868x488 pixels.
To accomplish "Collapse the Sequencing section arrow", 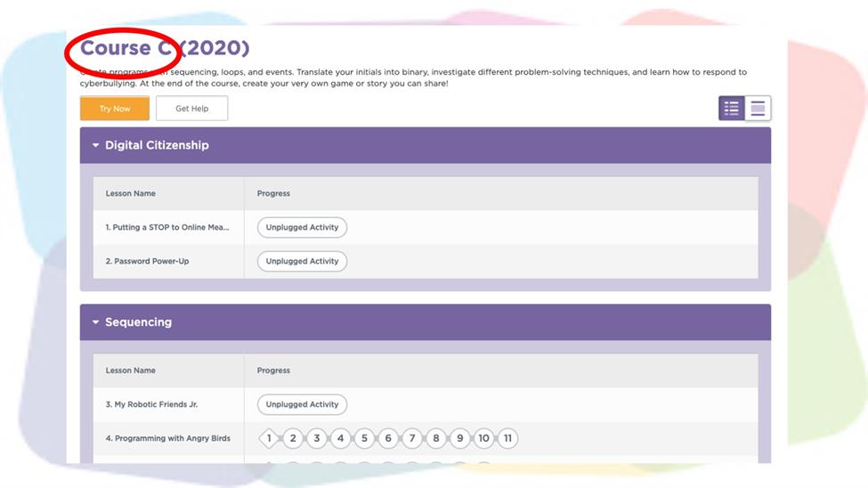I will tap(95, 321).
